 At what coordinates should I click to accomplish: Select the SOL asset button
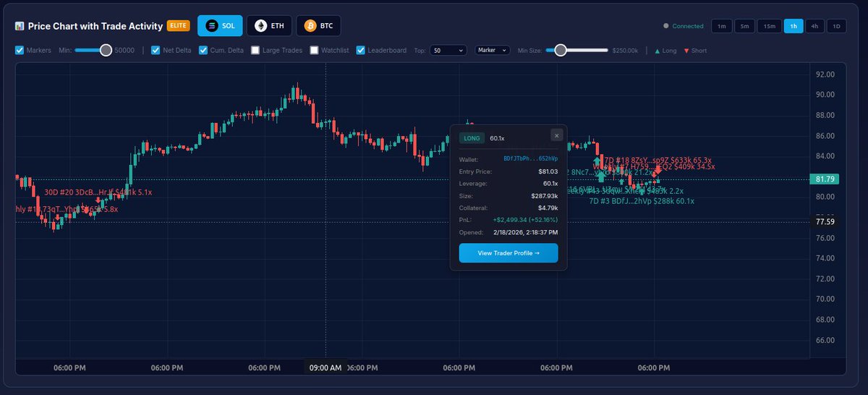(220, 26)
